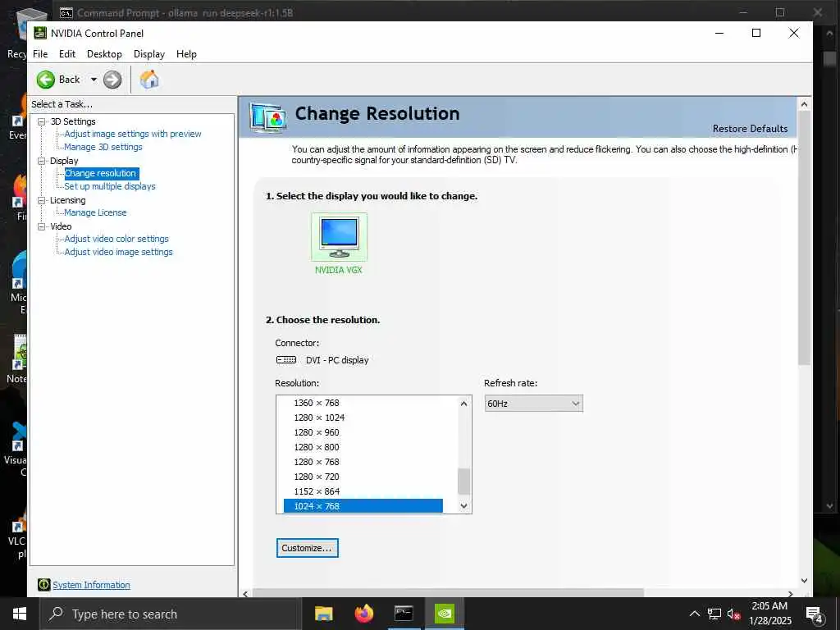Click the taskbar search box
This screenshot has width=840, height=630.
coord(171,614)
